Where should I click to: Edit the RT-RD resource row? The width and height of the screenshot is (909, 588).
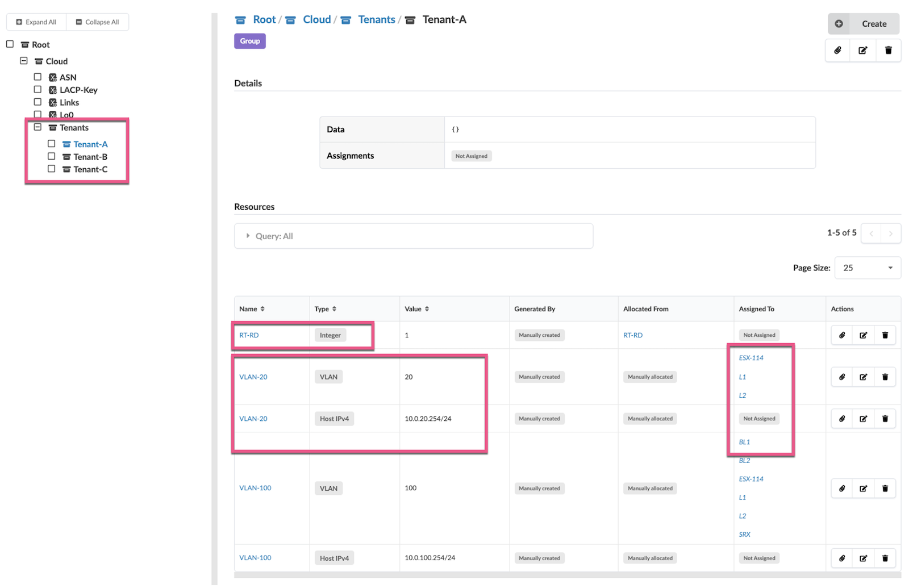[x=864, y=335]
